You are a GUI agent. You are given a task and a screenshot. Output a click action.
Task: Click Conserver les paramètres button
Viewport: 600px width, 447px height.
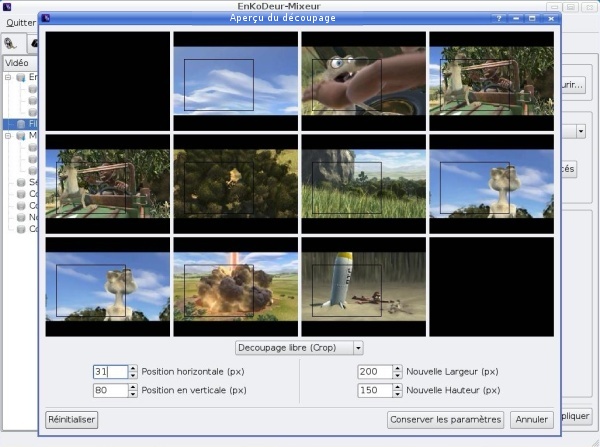pyautogui.click(x=445, y=419)
